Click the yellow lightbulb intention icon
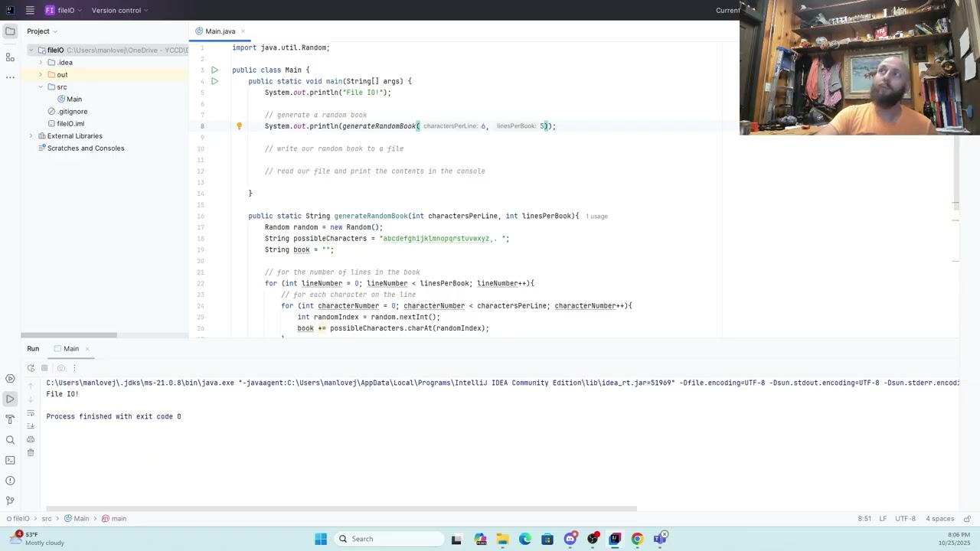This screenshot has height=551, width=980. [x=239, y=126]
